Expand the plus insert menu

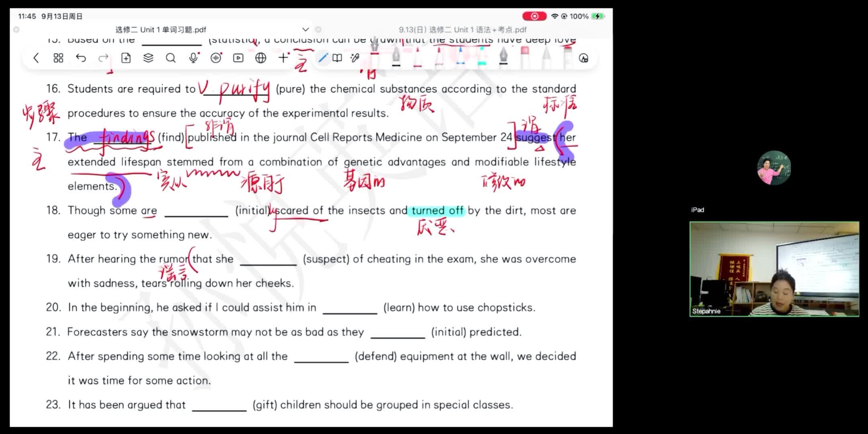coord(284,58)
